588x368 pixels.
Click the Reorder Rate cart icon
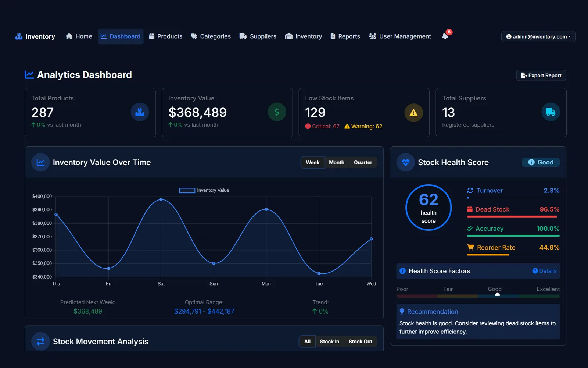coord(470,247)
